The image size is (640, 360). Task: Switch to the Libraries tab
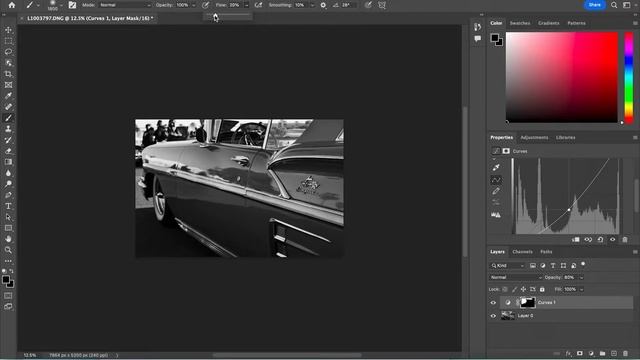tap(565, 138)
